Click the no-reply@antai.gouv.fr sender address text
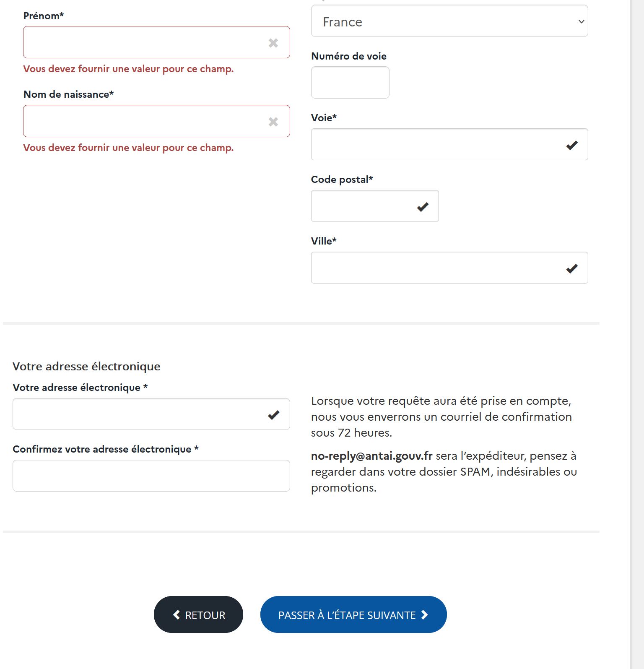 [371, 456]
